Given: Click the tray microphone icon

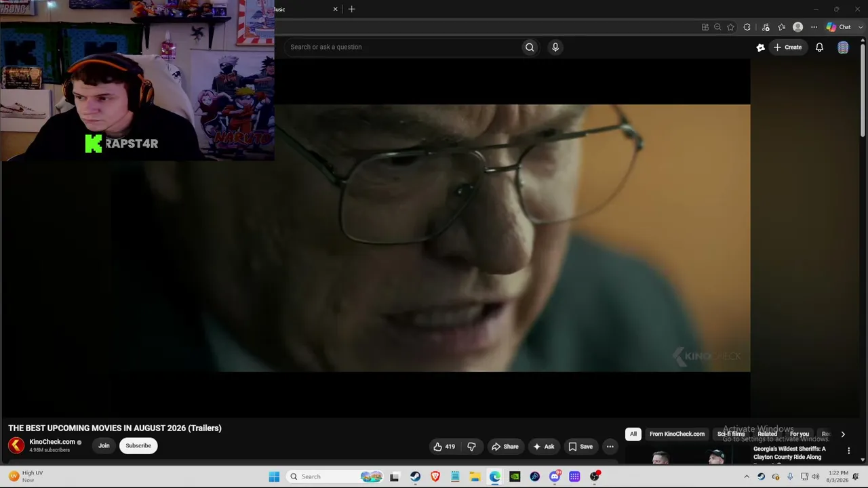Looking at the screenshot, I should tap(790, 476).
